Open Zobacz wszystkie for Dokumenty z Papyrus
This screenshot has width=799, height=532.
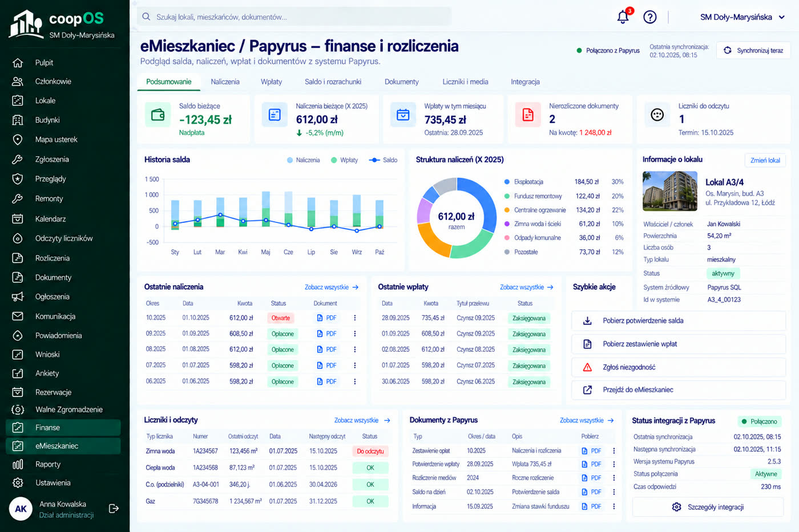(x=587, y=420)
